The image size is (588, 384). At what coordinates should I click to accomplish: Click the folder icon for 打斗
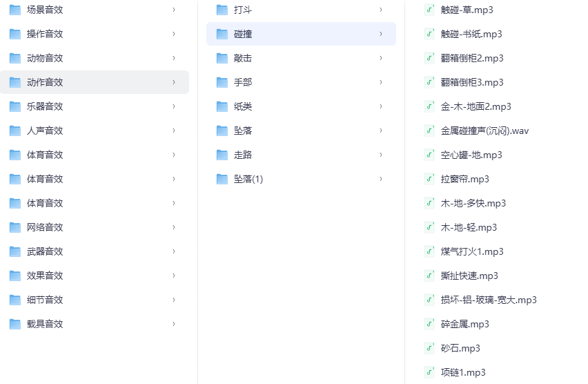point(222,10)
